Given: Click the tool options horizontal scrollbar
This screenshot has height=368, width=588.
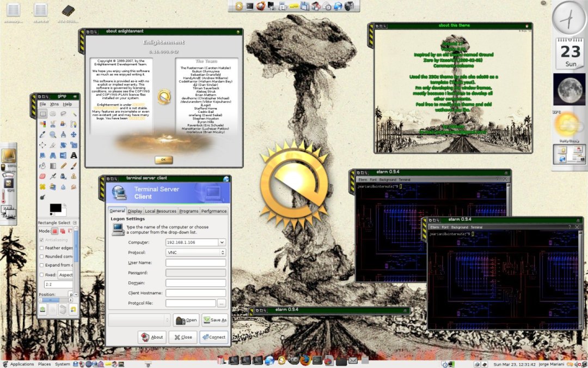Looking at the screenshot, I should [56, 300].
